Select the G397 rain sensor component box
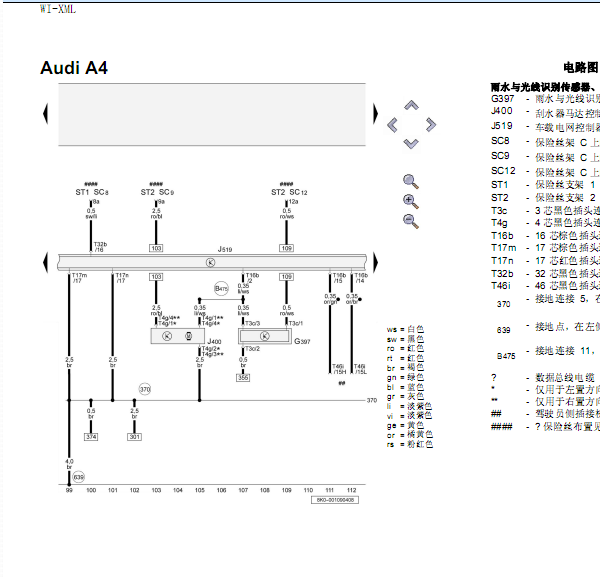Screen dimensions: 600x577 coord(265,336)
